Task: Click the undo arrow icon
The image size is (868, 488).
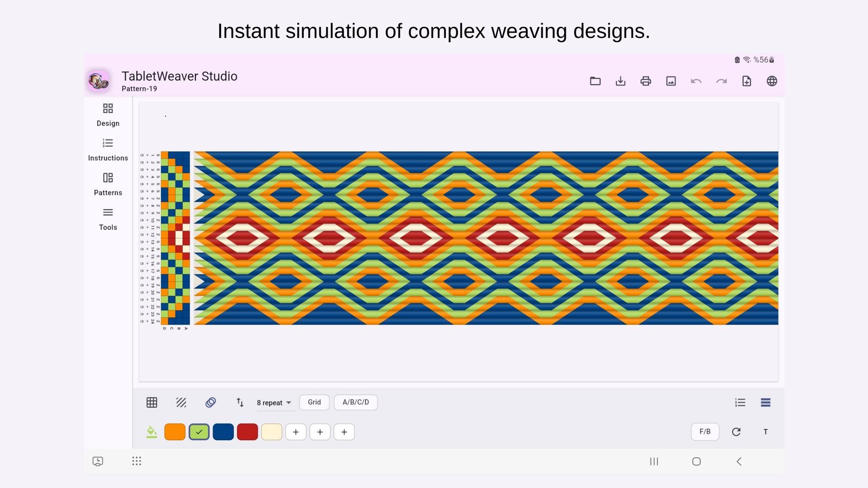Action: (696, 81)
